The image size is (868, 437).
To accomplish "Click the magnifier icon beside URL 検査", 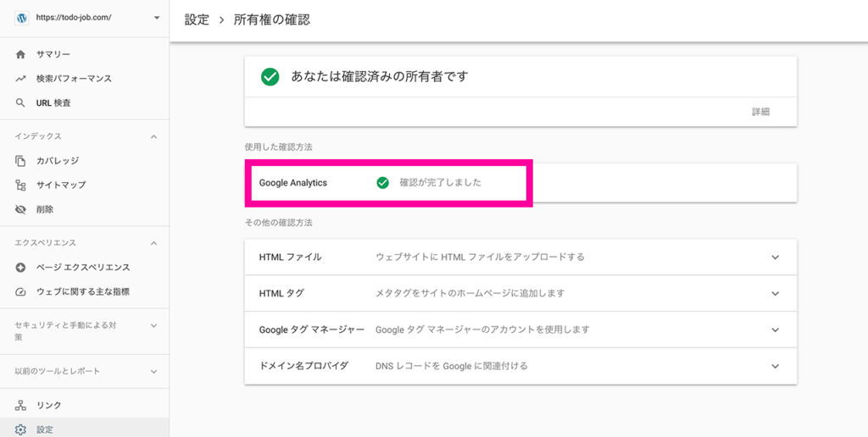I will coord(20,102).
